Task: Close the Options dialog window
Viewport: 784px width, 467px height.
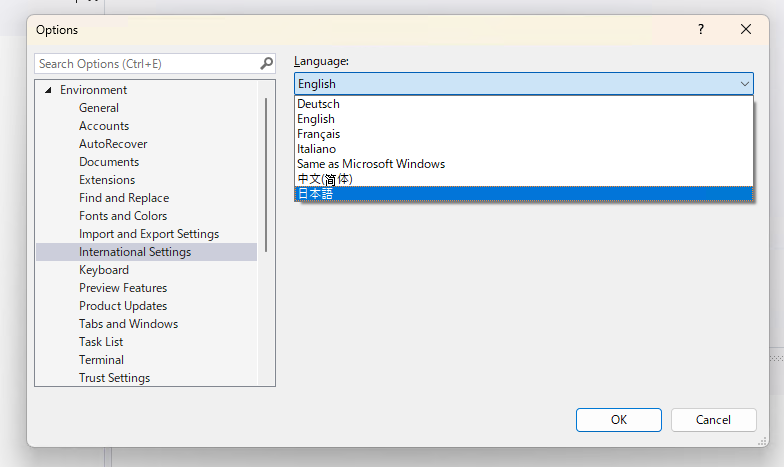Action: pos(746,30)
